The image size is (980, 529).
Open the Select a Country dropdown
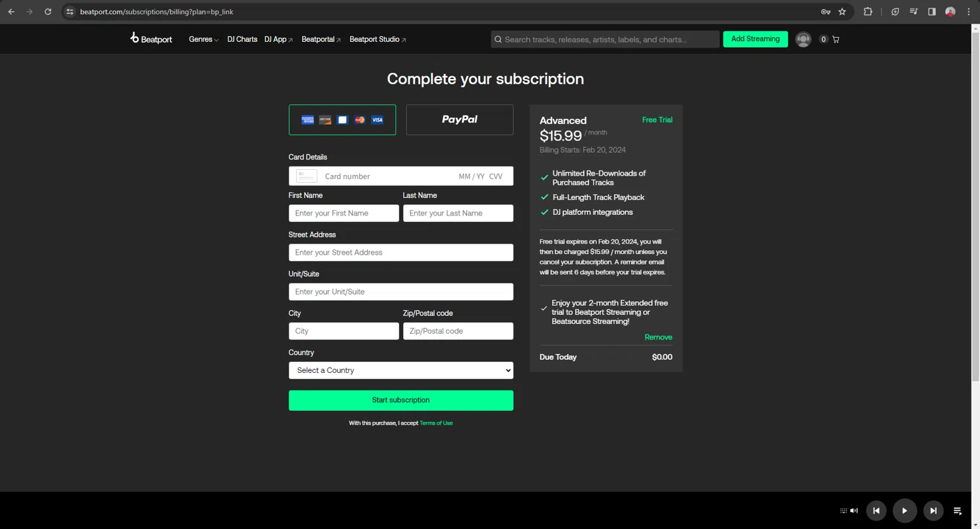coord(401,370)
